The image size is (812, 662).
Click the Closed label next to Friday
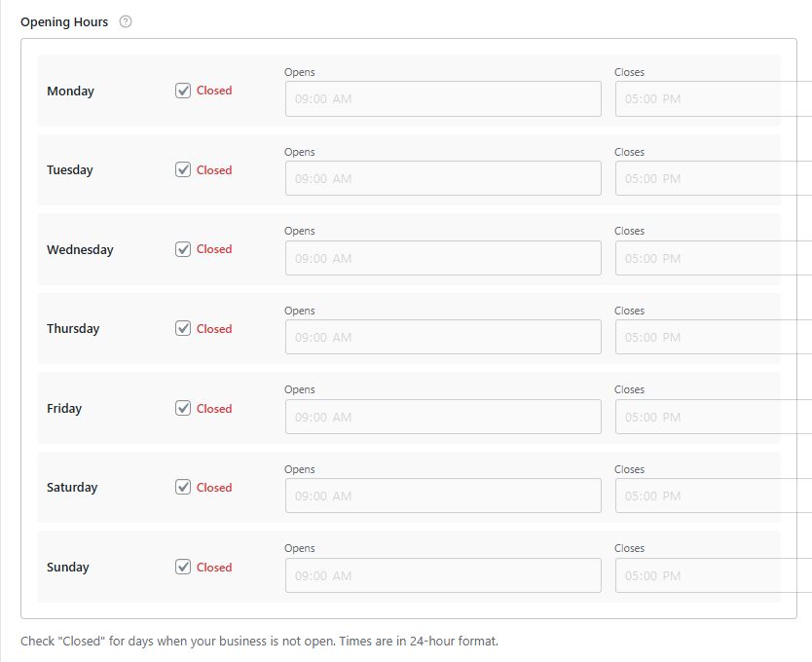click(214, 408)
